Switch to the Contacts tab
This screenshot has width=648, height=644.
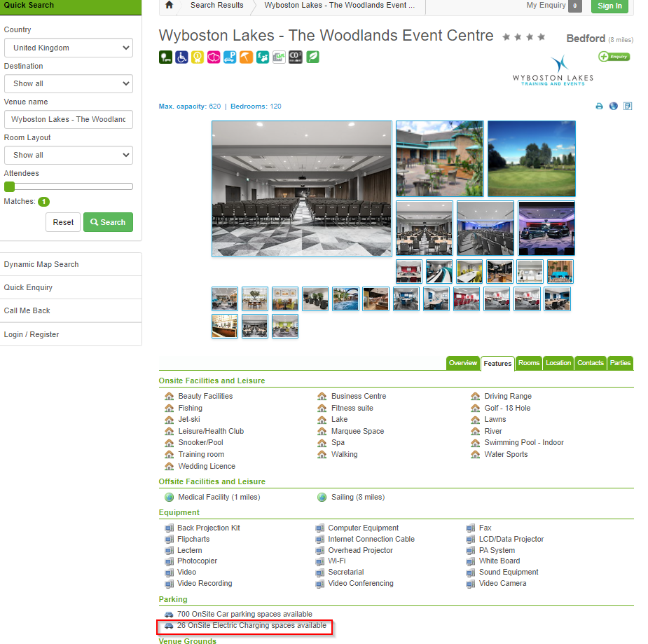[591, 363]
